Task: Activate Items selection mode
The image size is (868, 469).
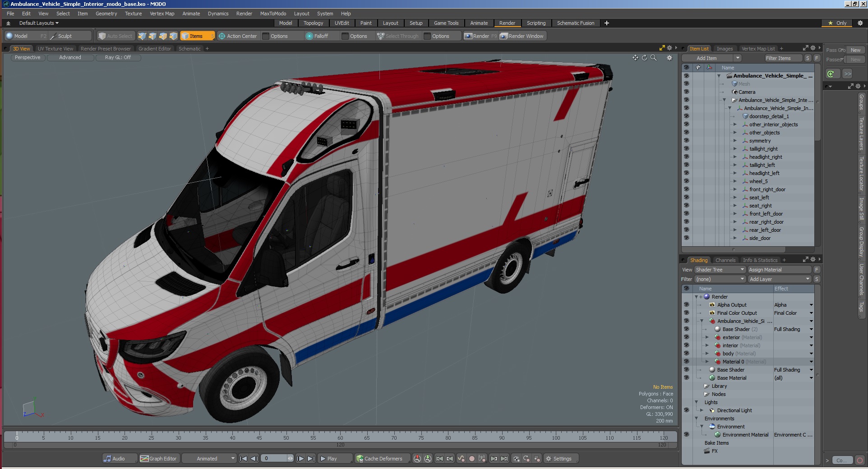Action: tap(197, 36)
